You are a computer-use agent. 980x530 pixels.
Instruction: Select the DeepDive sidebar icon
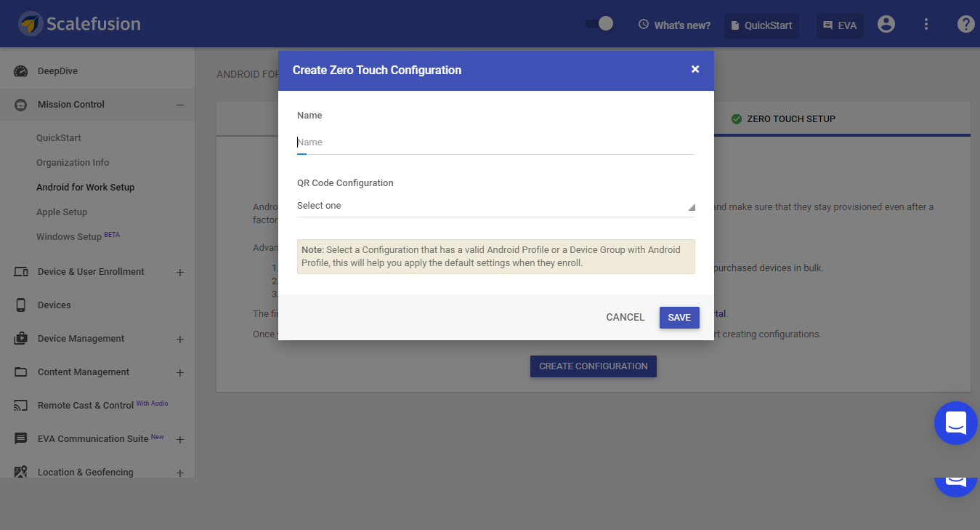20,71
